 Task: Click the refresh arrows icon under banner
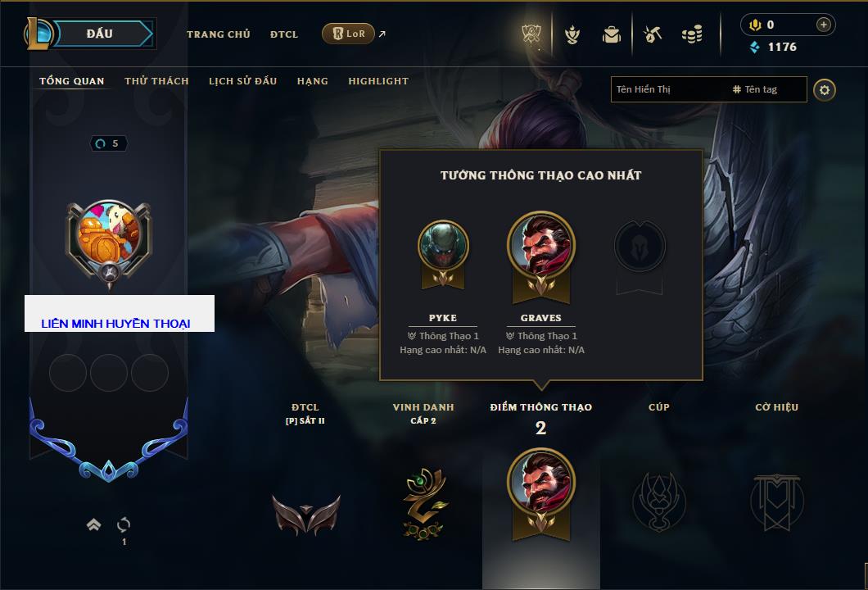pos(124,524)
